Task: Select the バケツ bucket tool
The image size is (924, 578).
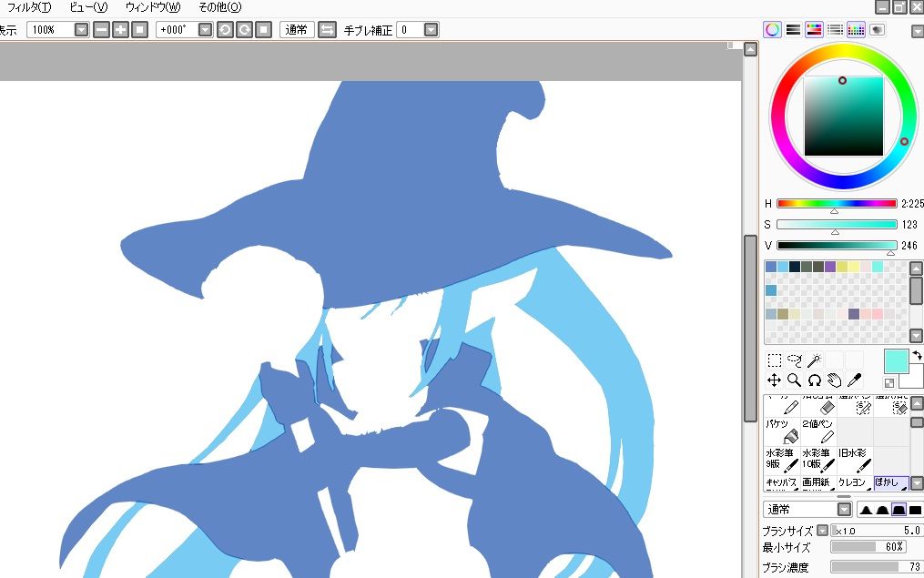Action: coord(782,431)
